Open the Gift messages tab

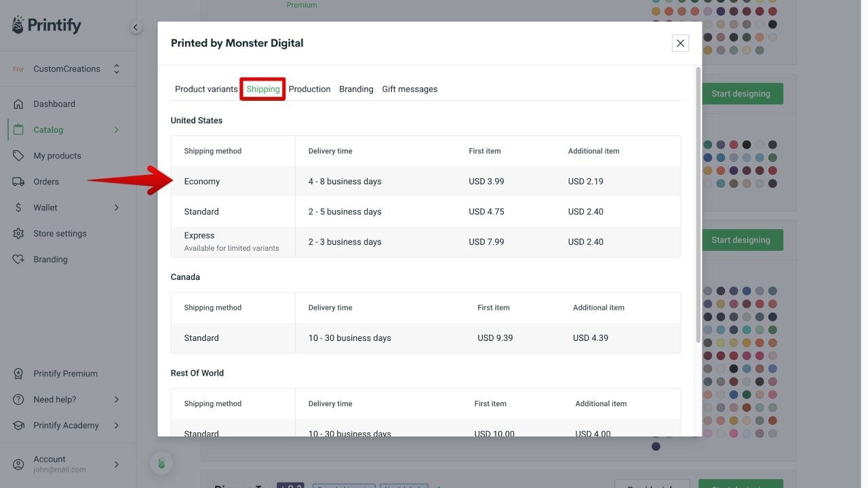(x=410, y=89)
